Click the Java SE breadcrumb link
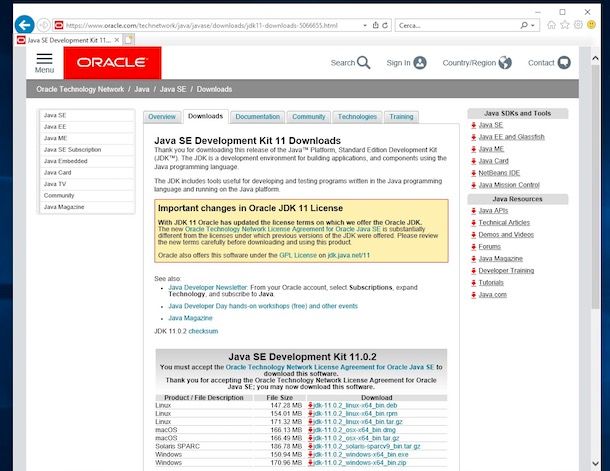Screen dimensions: 610x471 pos(173,89)
